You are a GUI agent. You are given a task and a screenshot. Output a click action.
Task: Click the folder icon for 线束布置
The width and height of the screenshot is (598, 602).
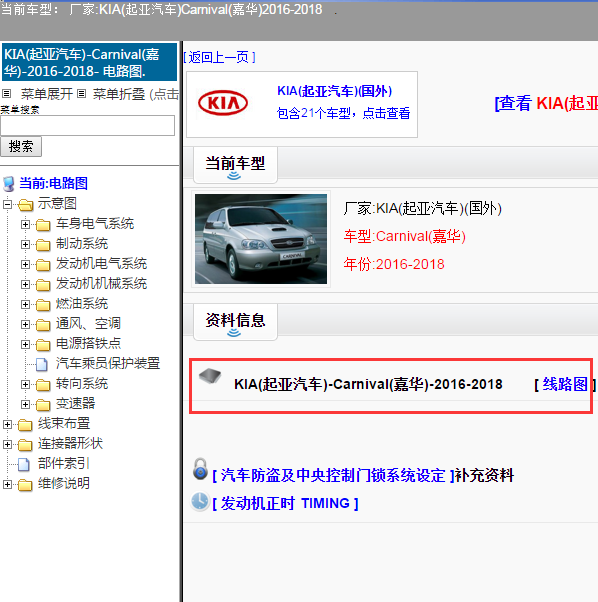25,425
